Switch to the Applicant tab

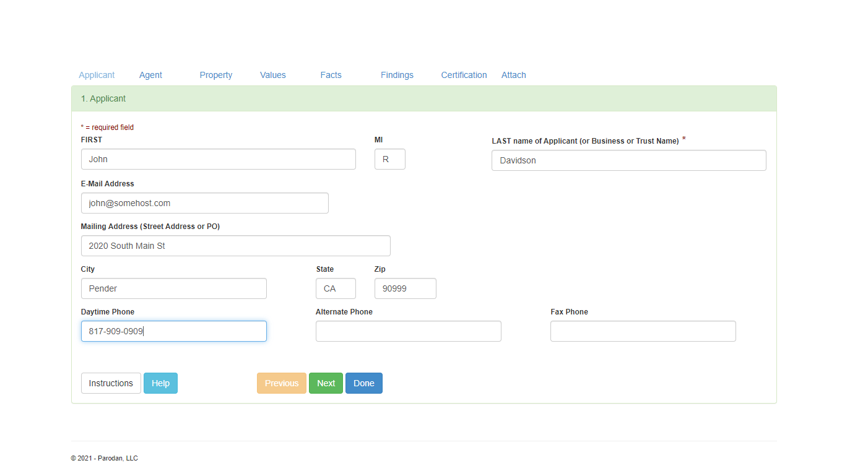coord(97,75)
